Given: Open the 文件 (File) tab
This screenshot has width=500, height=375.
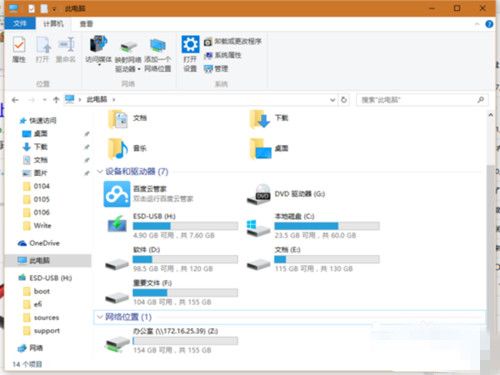Looking at the screenshot, I should point(20,24).
